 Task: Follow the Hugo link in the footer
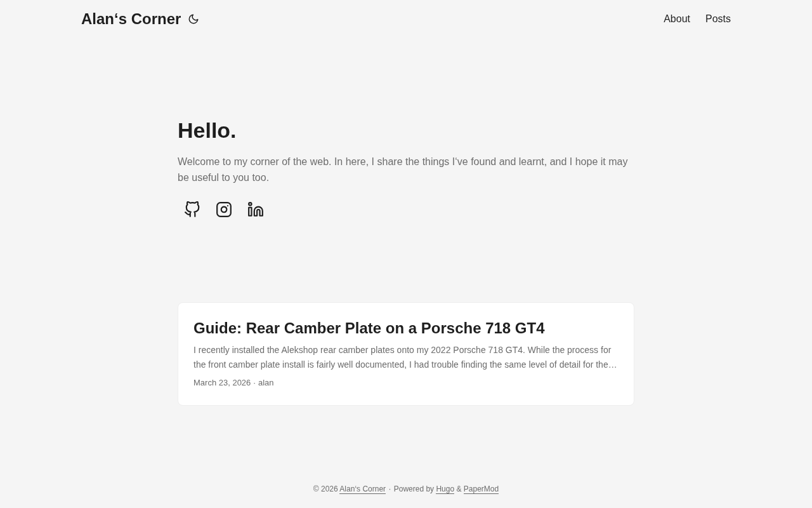pyautogui.click(x=445, y=489)
